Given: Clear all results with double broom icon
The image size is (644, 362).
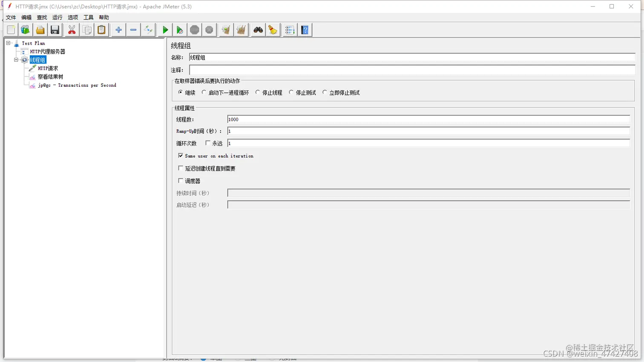Looking at the screenshot, I should (x=241, y=30).
